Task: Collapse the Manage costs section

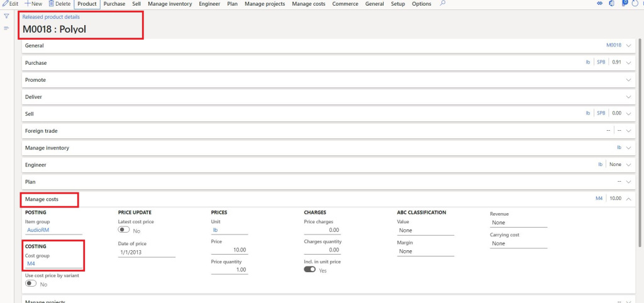Action: pos(628,199)
